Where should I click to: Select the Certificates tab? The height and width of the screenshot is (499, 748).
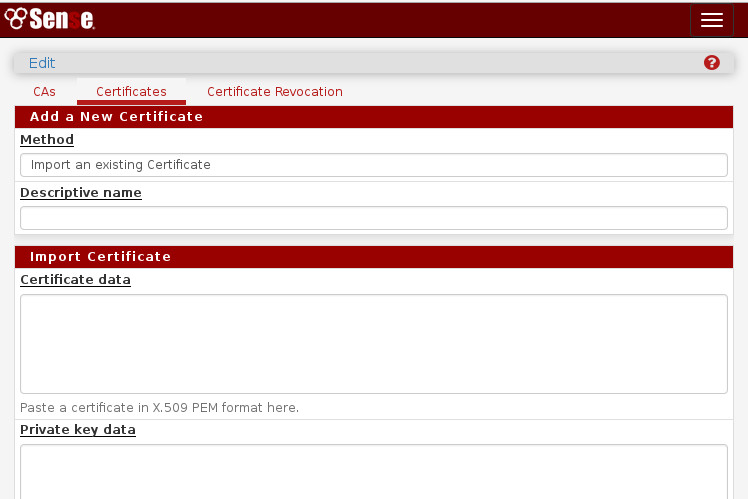tap(131, 91)
